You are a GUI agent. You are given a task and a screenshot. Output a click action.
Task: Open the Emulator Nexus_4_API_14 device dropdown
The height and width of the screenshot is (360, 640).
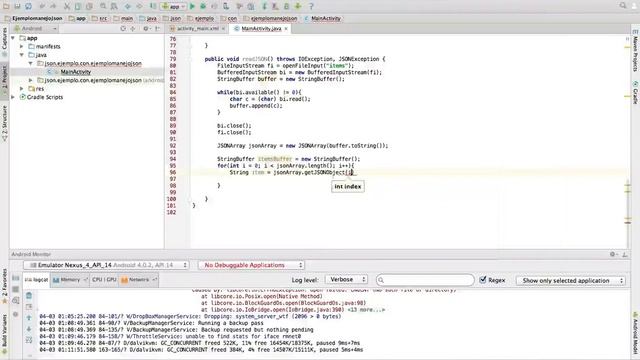[106, 265]
